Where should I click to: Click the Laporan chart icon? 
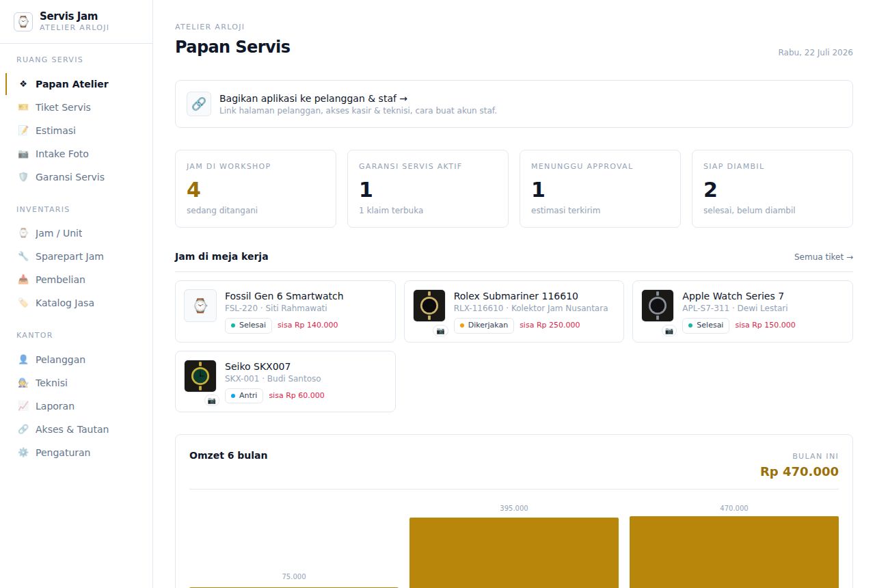(23, 406)
